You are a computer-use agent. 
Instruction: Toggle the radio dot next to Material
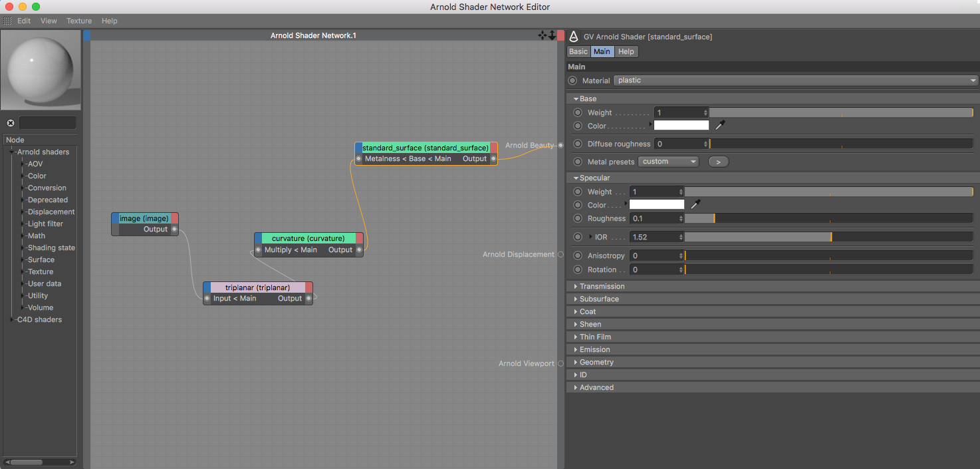click(x=573, y=80)
